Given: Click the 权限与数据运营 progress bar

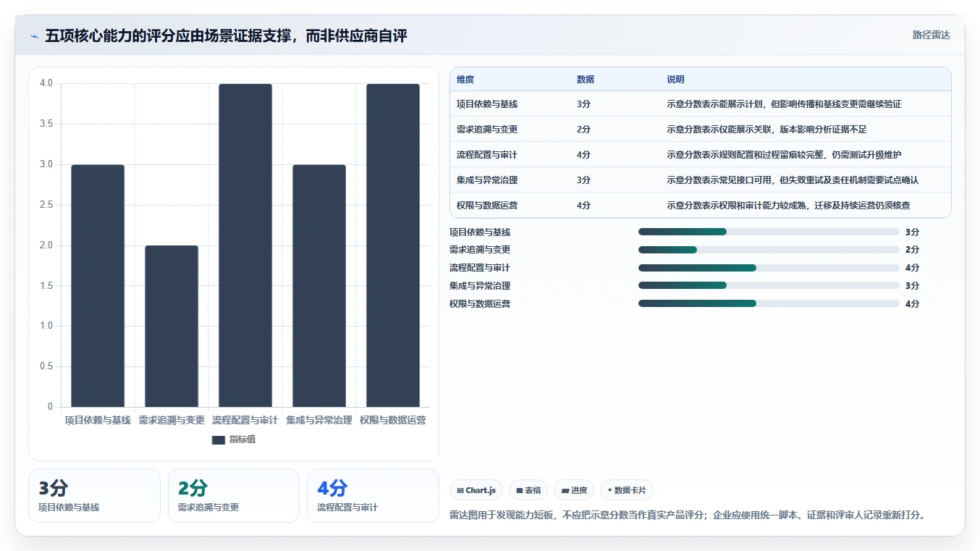Looking at the screenshot, I should 769,304.
